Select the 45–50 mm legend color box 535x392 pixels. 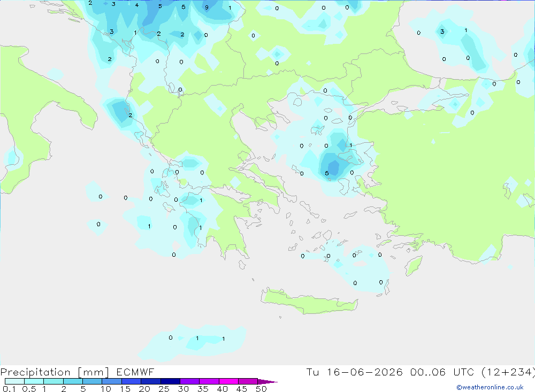(x=248, y=381)
